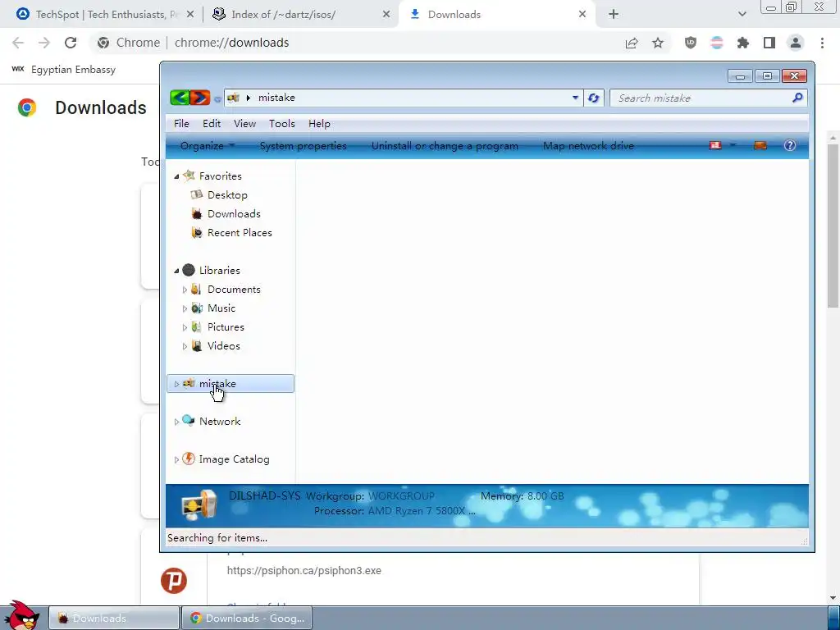
Task: Expand the Documents library
Action: pyautogui.click(x=185, y=290)
